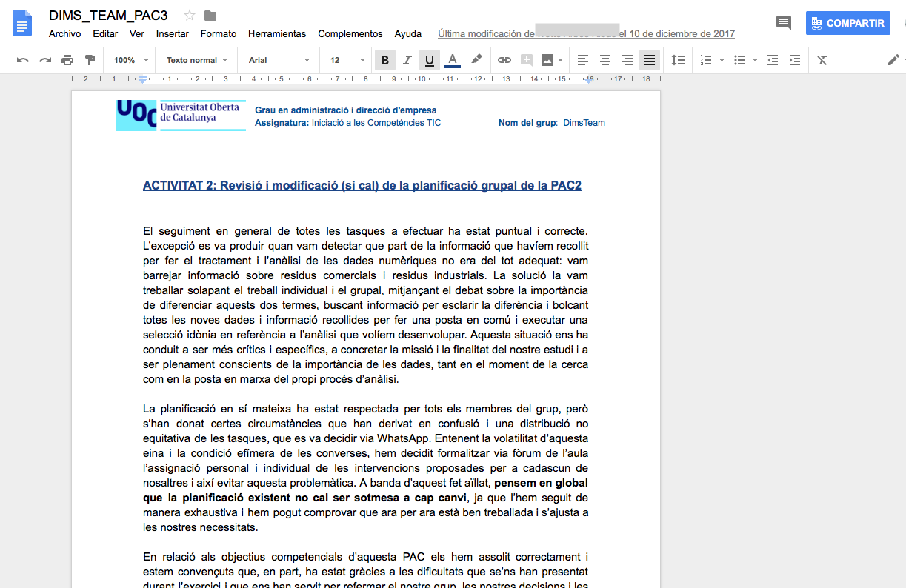Click the left indent marker on ruler
Screen dimensions: 906x588
143,79
